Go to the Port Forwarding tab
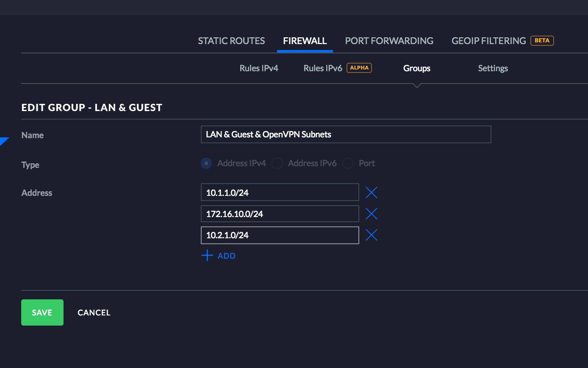The image size is (588, 368). point(389,41)
